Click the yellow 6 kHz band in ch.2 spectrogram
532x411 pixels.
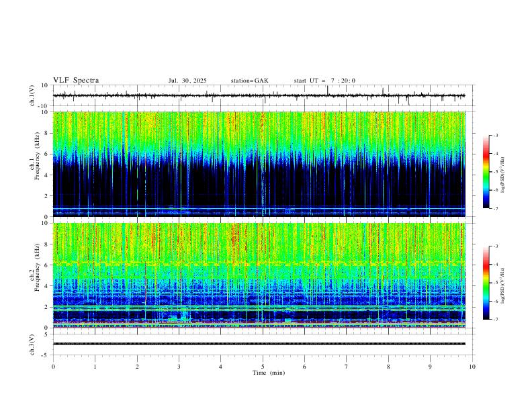[259, 263]
